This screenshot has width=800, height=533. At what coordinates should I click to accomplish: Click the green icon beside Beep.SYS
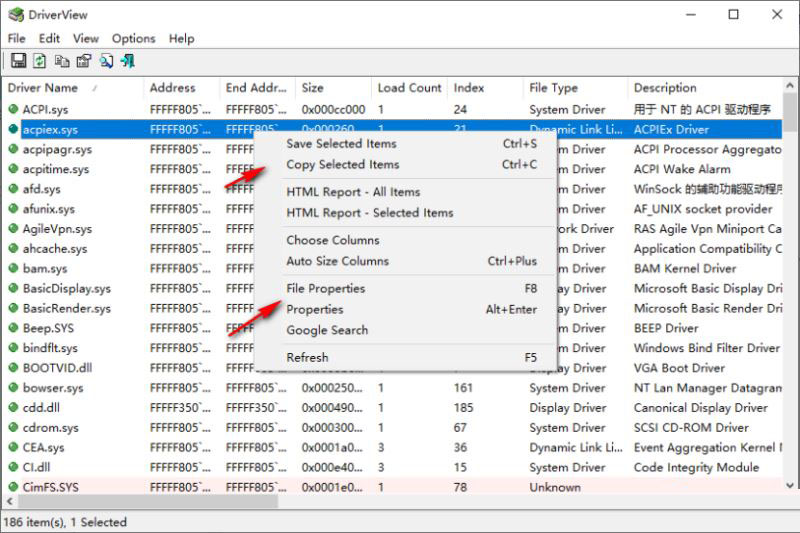(x=14, y=327)
